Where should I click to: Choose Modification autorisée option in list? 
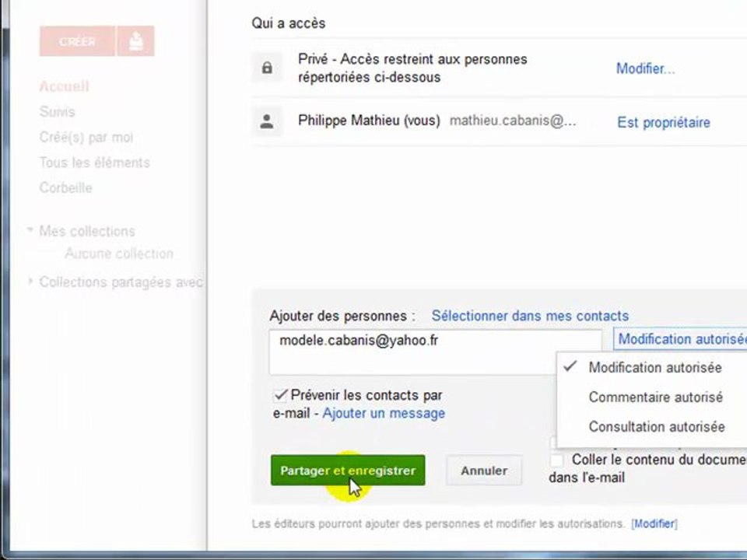coord(655,368)
